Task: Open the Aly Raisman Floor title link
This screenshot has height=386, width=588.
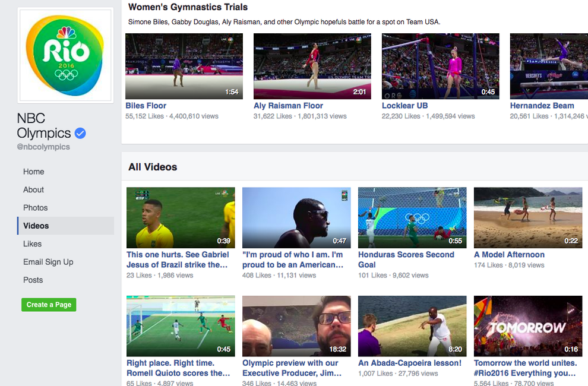Action: (x=289, y=106)
